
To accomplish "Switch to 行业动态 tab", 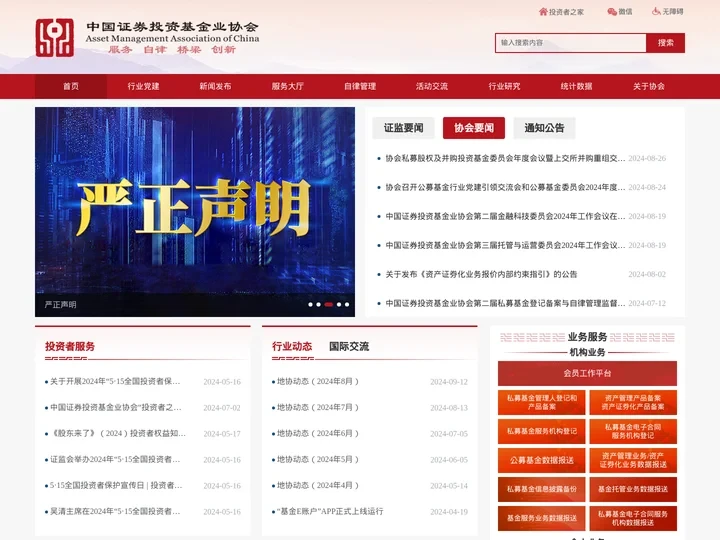I will (x=292, y=346).
